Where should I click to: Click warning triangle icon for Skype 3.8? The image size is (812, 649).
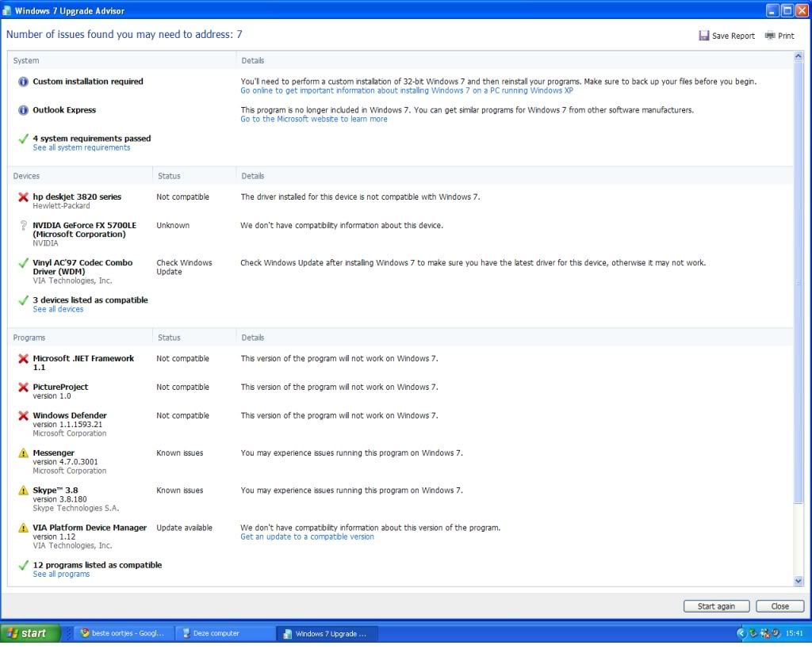coord(23,490)
